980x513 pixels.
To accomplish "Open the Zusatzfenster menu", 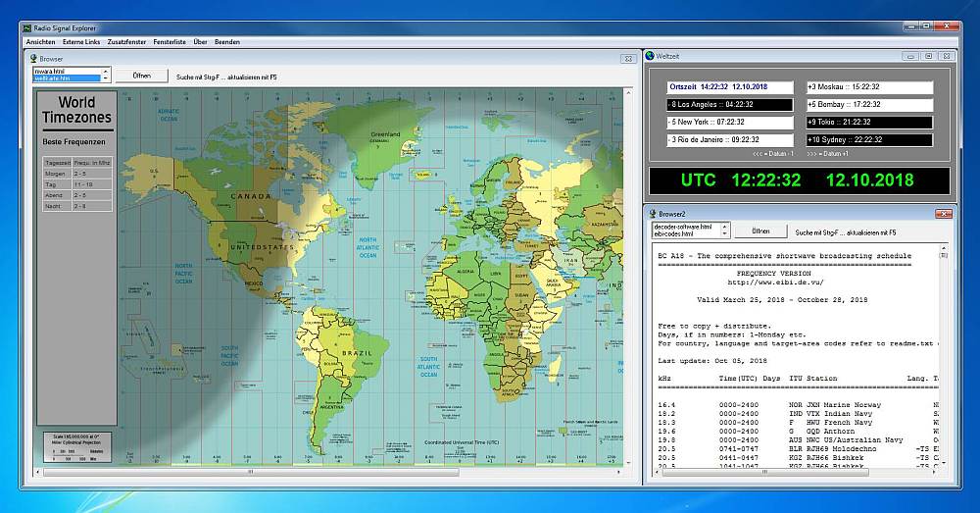I will [127, 42].
